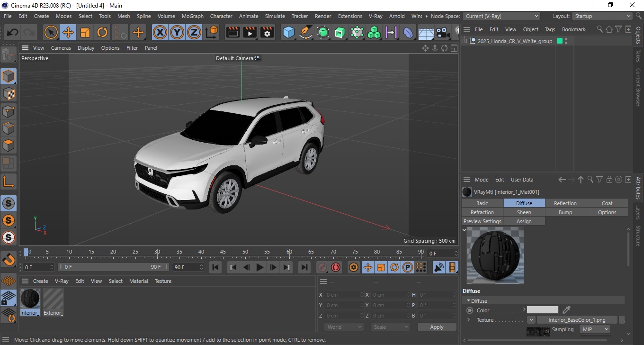644x345 pixels.
Task: Switch to Points mode icon
Action: (x=8, y=111)
